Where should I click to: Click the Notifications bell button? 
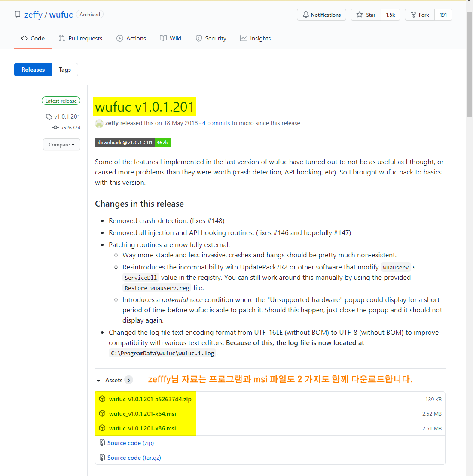[321, 15]
